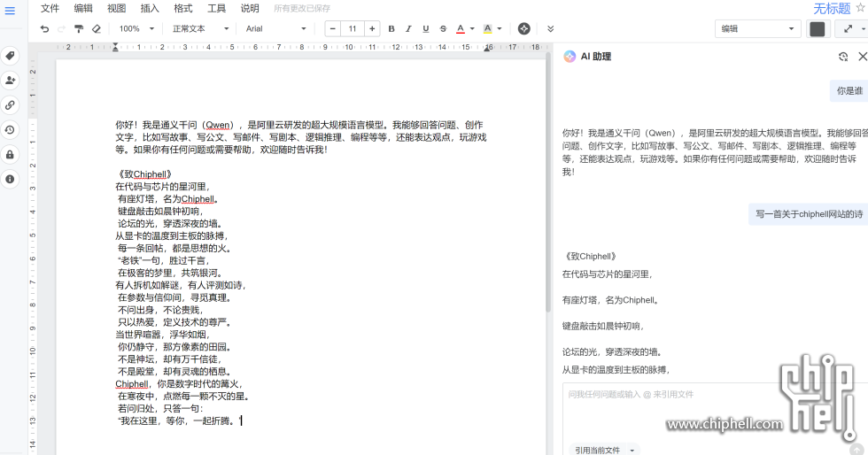Open font color dropdown arrow
This screenshot has width=868, height=455.
472,29
